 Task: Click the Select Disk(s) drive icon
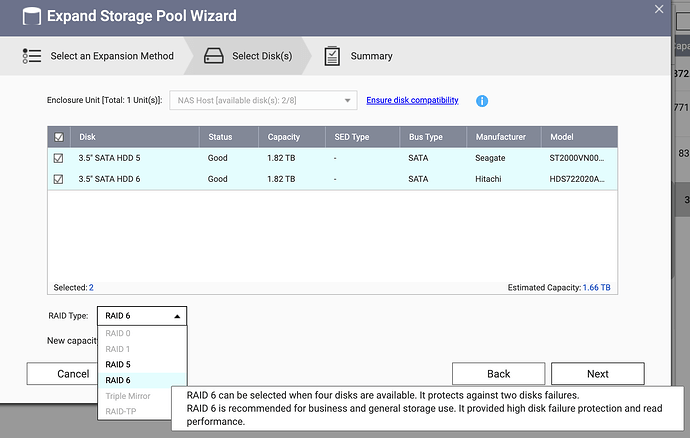[214, 57]
